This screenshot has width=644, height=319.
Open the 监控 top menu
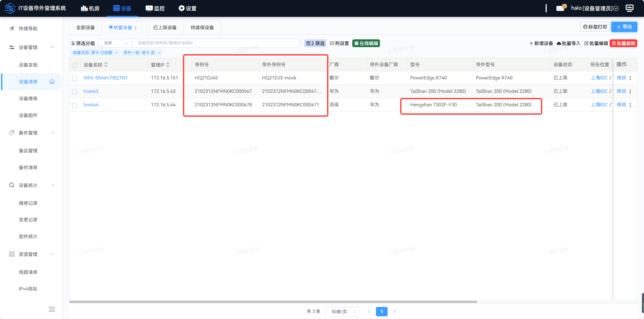click(155, 8)
